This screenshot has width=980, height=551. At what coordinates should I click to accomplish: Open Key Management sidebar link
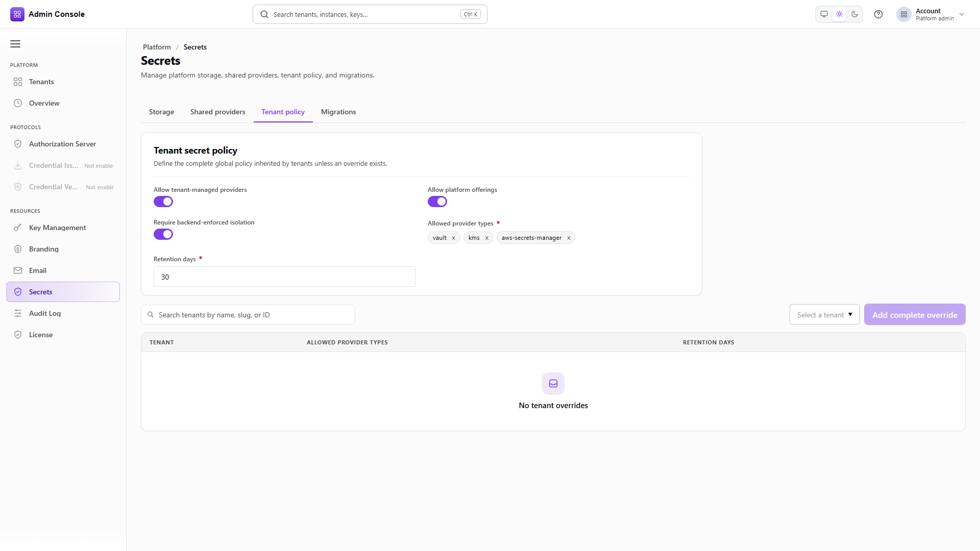[63, 228]
